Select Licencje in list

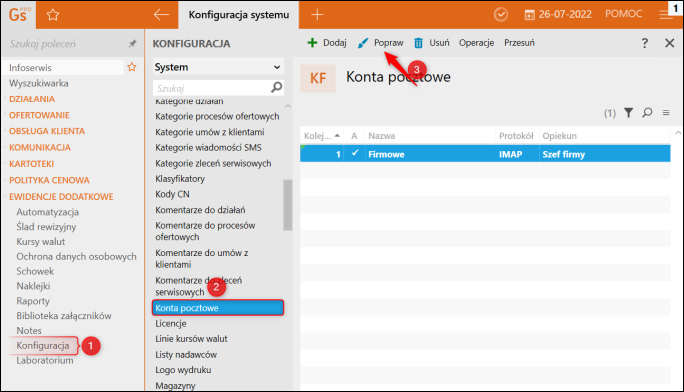(x=171, y=324)
